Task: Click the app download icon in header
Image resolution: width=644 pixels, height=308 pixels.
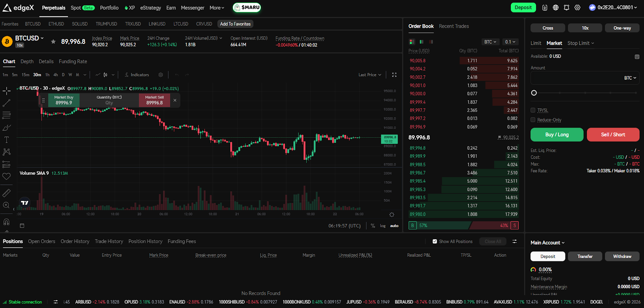Action: [545, 8]
